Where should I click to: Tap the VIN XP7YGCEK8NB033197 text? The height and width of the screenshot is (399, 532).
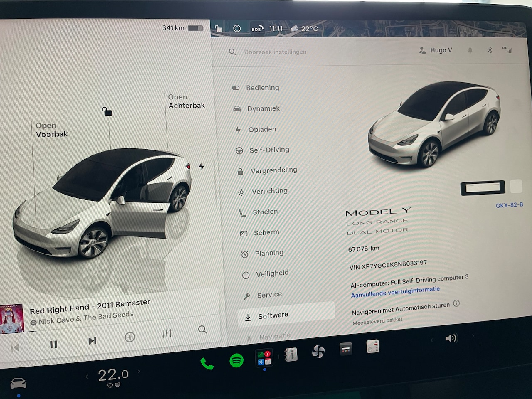[388, 265]
